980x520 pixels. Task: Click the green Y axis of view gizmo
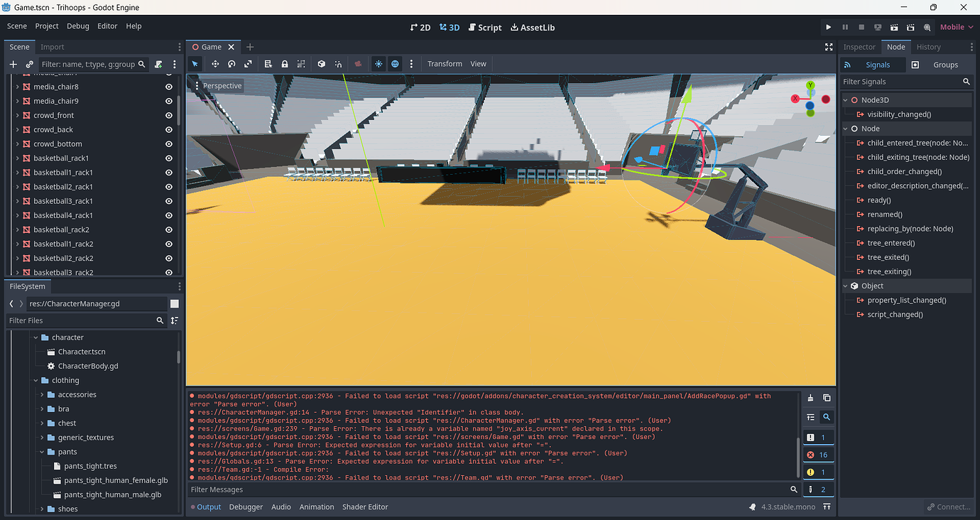coord(810,86)
